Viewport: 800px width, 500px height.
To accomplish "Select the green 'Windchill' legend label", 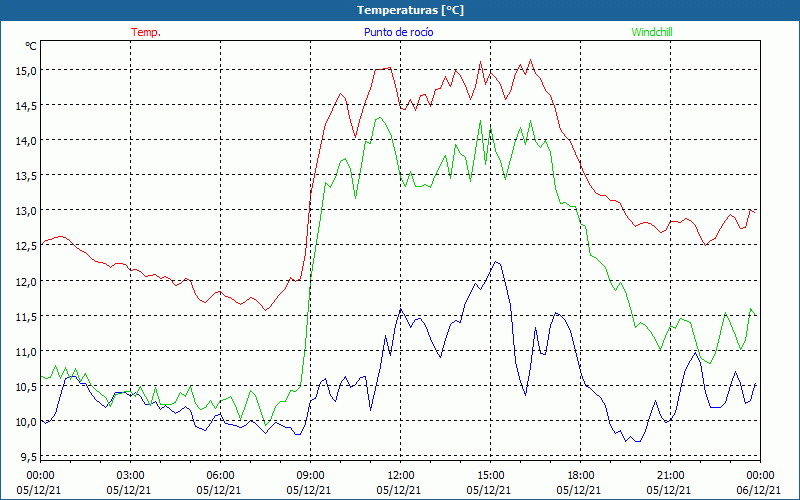I will 652,32.
